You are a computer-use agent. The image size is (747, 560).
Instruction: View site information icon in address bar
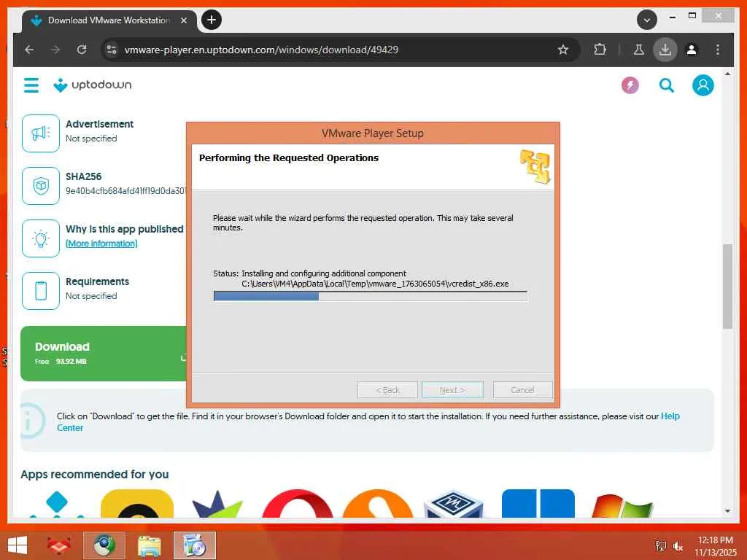[x=112, y=50]
